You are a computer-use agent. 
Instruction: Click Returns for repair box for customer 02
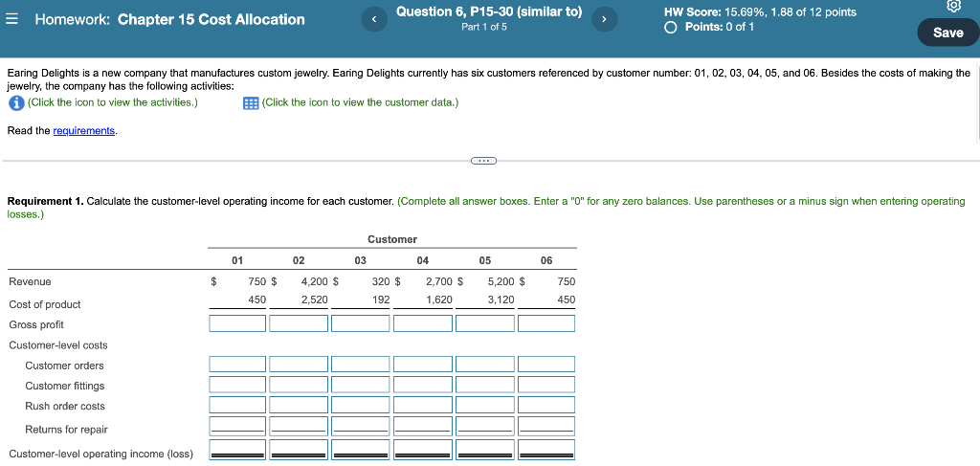[299, 427]
